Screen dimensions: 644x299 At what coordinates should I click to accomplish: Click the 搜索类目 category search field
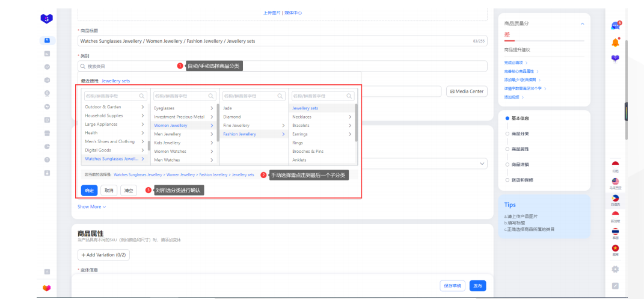[x=126, y=66]
